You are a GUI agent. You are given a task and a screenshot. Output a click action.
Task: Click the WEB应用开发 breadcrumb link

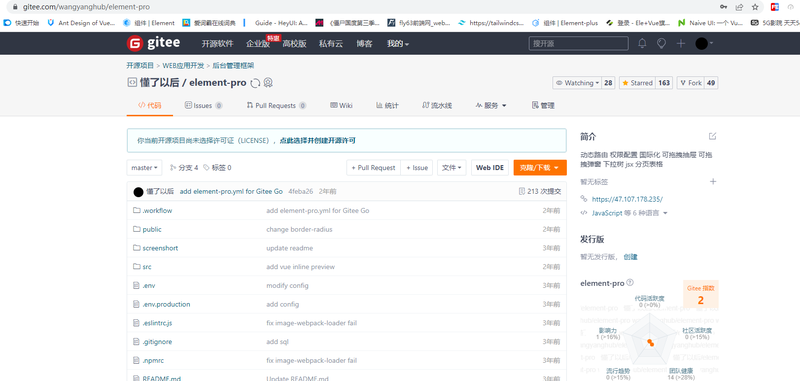pos(183,66)
